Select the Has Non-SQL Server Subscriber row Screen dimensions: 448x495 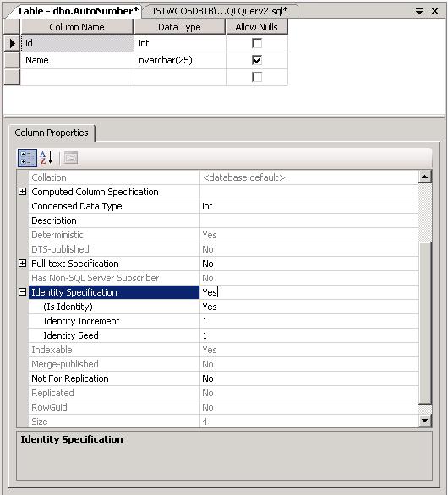[x=114, y=278]
